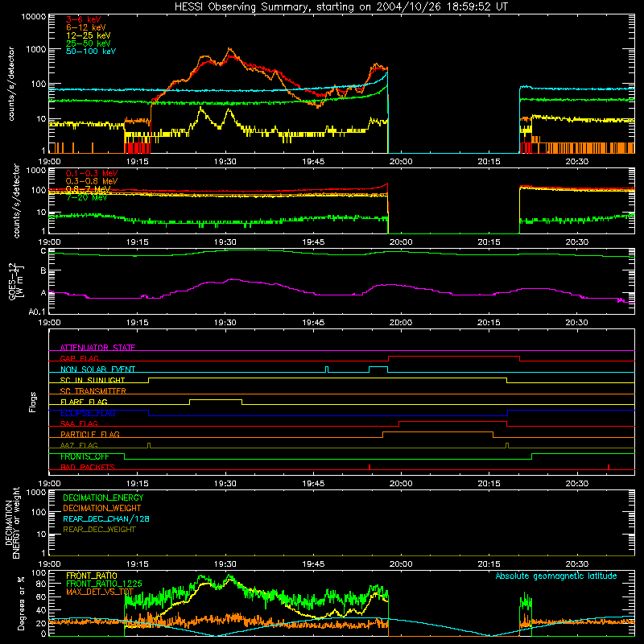644x644 pixels.
Task: Select the BAD_PACKETS flag label
Action: tap(88, 467)
